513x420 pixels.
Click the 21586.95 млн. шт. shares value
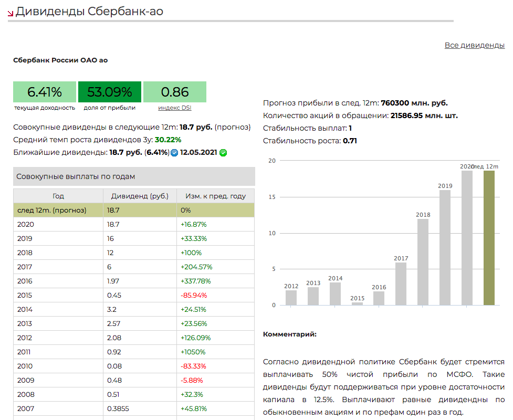point(424,115)
